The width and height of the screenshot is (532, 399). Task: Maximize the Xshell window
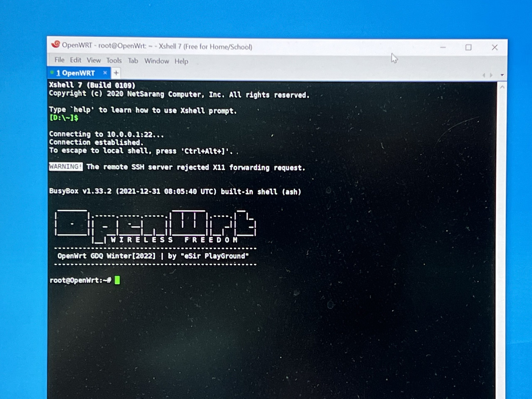pos(468,47)
